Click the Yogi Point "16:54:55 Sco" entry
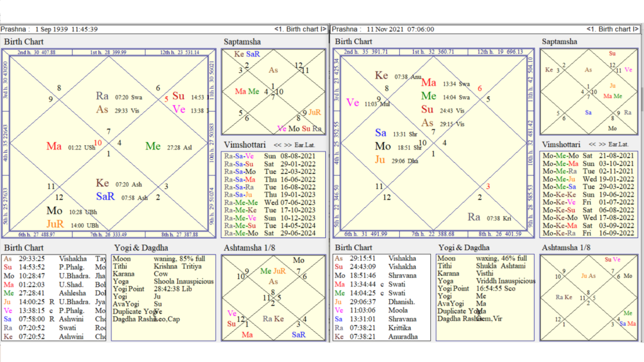This screenshot has width=644, height=362. tap(497, 288)
